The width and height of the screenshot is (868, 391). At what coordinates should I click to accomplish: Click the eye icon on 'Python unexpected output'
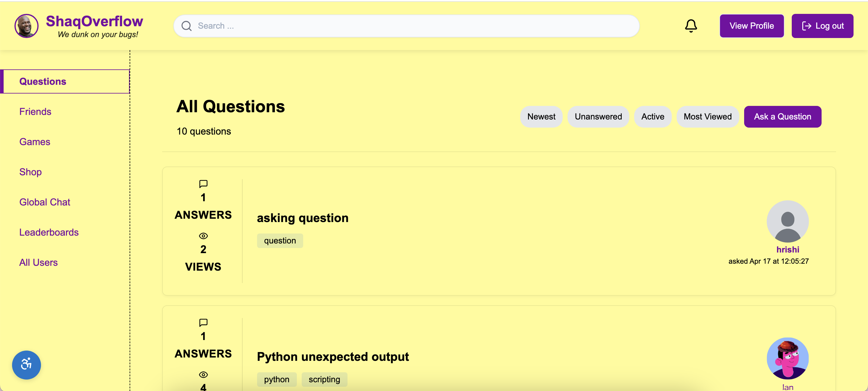(203, 374)
